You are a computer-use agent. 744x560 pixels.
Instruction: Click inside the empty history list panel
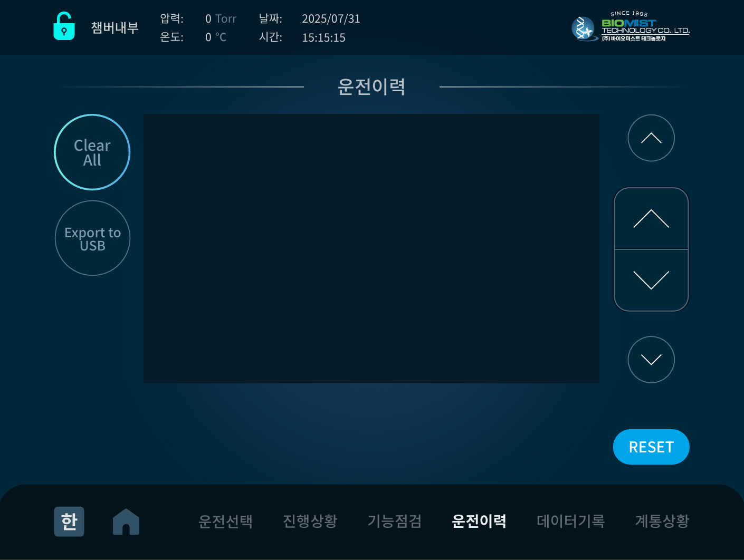371,248
